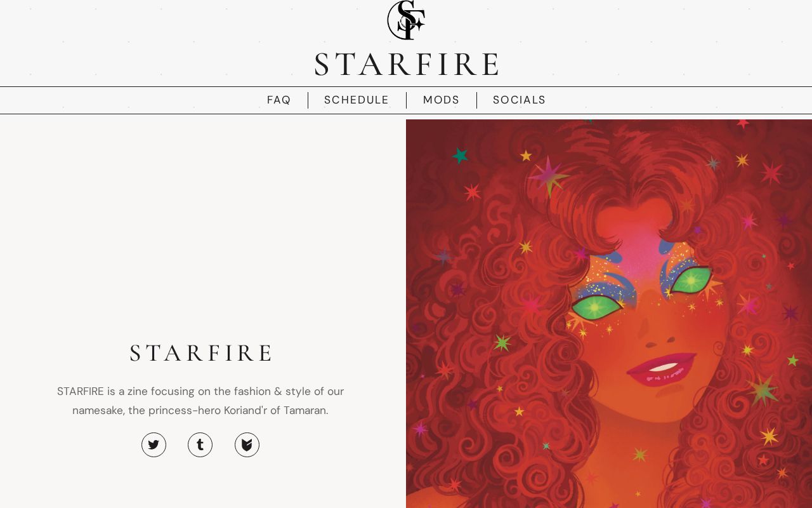Click the shield-shaped social icon beside Tumblr
This screenshot has width=812, height=508.
pyautogui.click(x=247, y=444)
